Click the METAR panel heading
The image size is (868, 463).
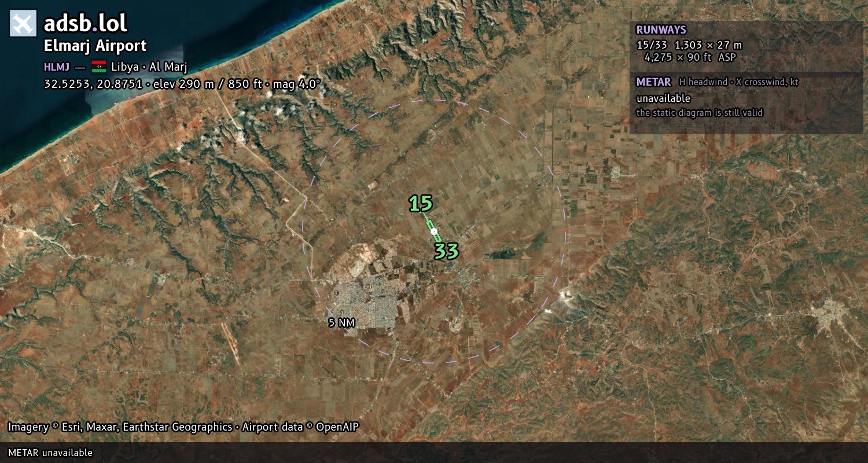pyautogui.click(x=653, y=82)
